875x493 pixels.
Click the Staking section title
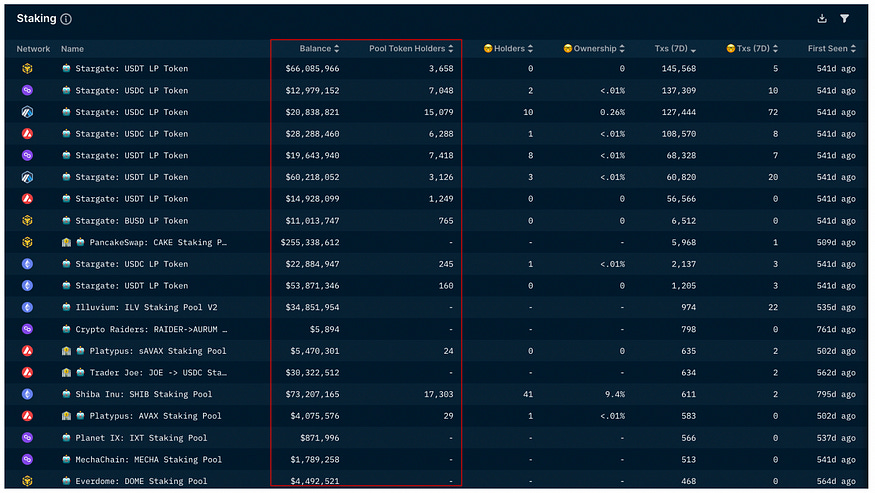[36, 18]
